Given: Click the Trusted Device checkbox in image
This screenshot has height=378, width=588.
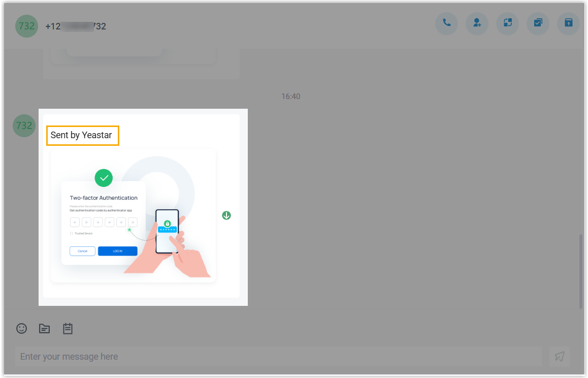Looking at the screenshot, I should click(72, 233).
